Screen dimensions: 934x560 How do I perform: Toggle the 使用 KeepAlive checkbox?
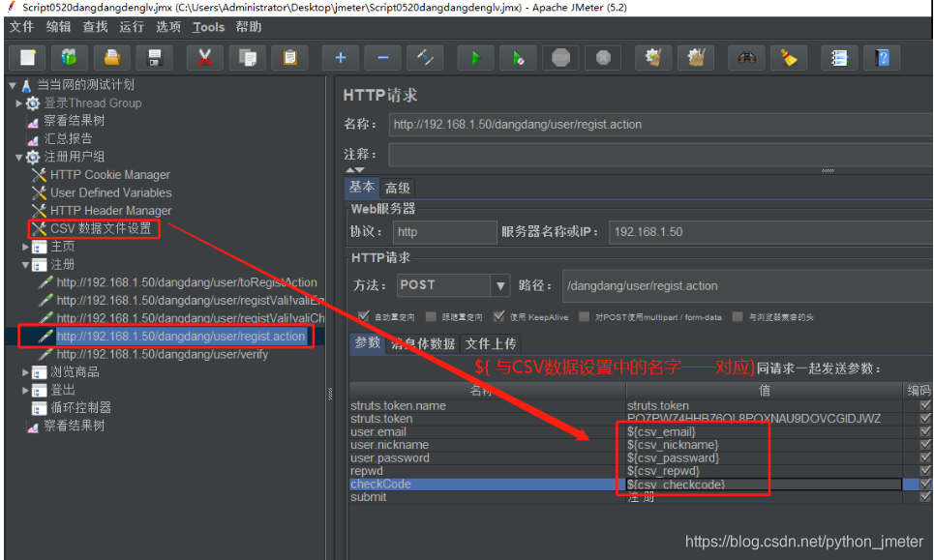(x=499, y=316)
